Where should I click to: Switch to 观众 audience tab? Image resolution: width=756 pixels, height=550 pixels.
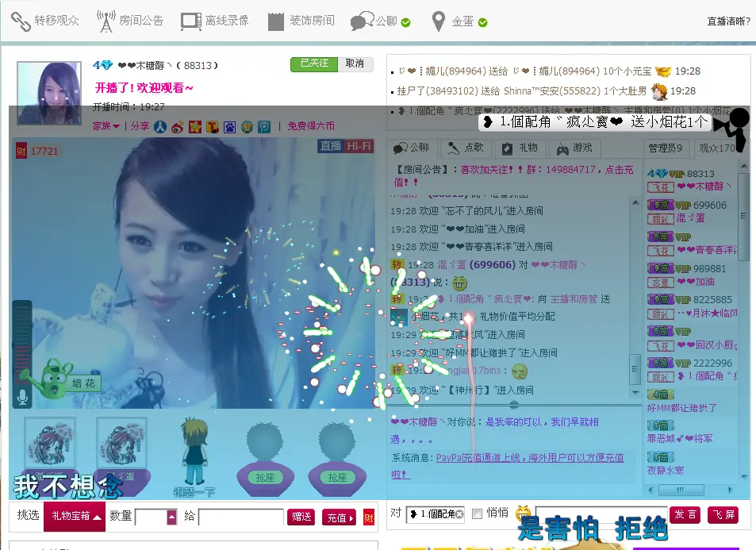click(x=717, y=148)
